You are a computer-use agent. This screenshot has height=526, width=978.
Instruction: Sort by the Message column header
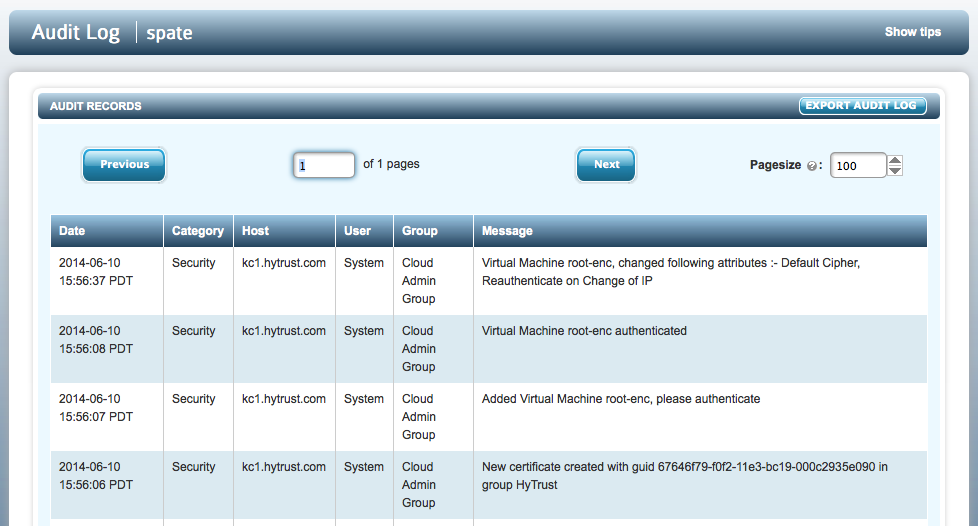[700, 231]
